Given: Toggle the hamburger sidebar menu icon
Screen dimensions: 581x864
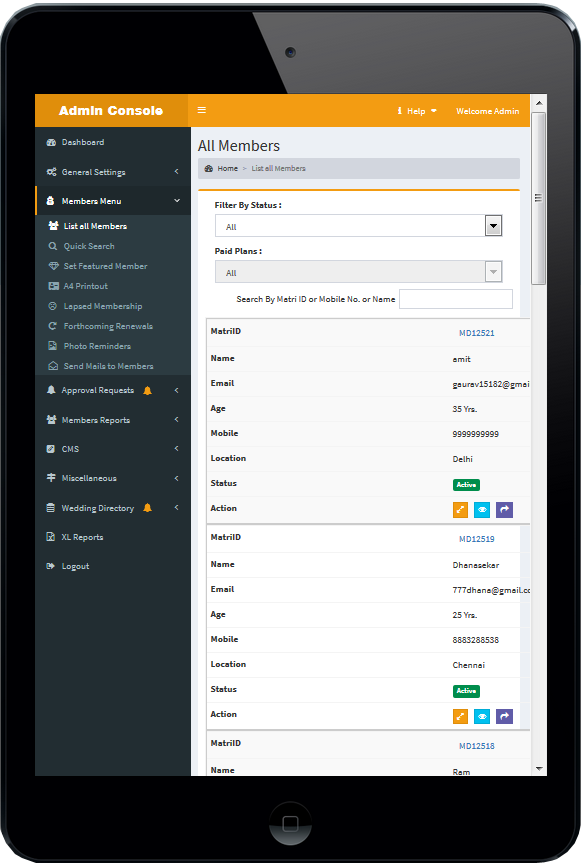Looking at the screenshot, I should (x=202, y=110).
